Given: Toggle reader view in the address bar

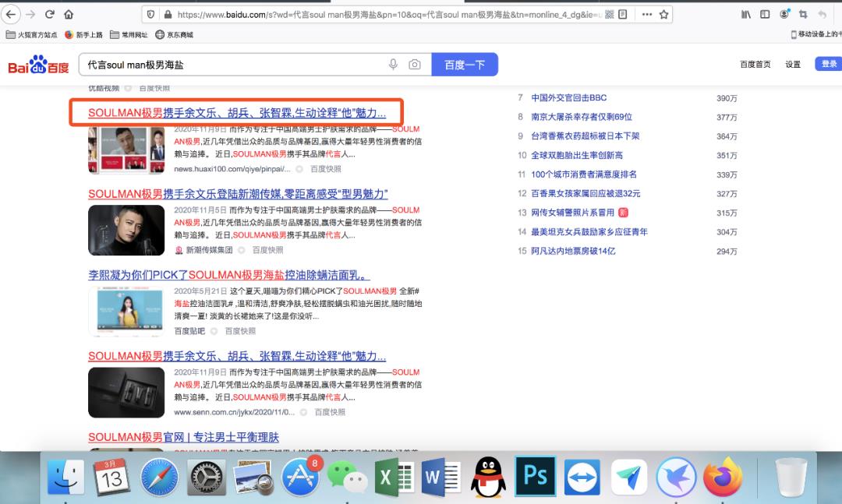Looking at the screenshot, I should point(623,14).
